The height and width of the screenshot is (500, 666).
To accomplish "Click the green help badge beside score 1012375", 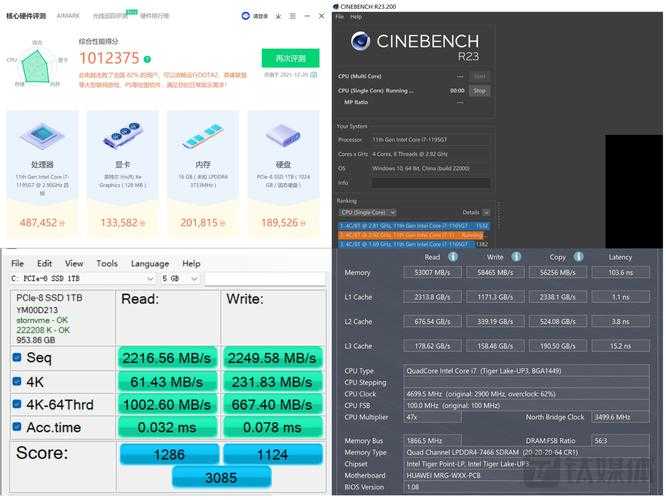I will tap(147, 59).
